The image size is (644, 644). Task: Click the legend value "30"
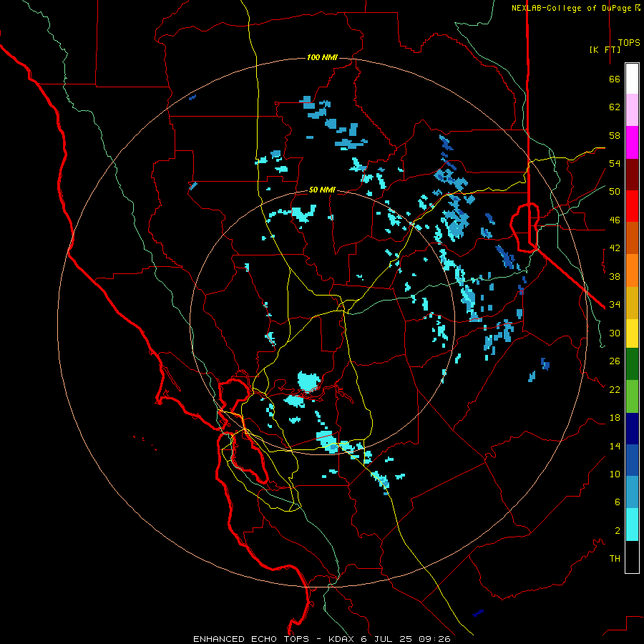pyautogui.click(x=615, y=333)
